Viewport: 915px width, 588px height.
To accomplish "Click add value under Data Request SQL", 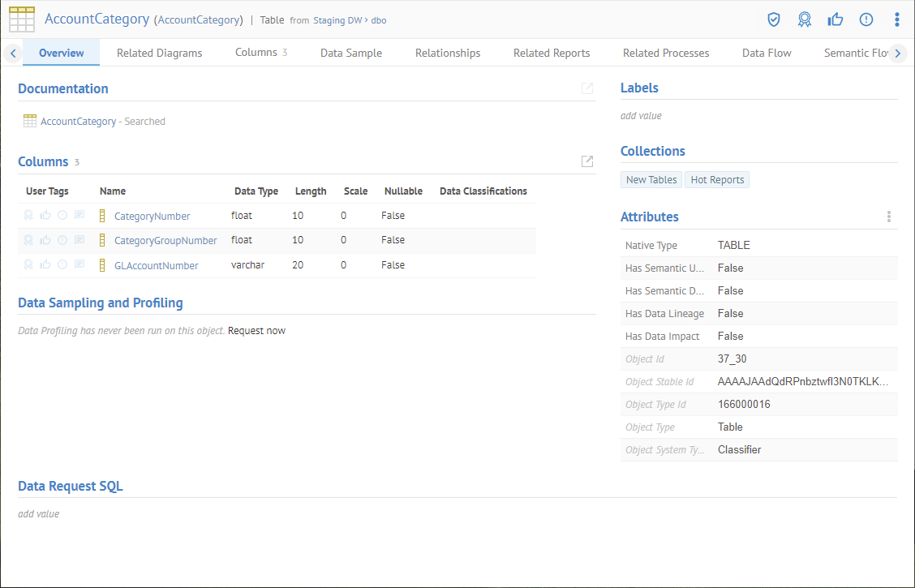I will [38, 513].
